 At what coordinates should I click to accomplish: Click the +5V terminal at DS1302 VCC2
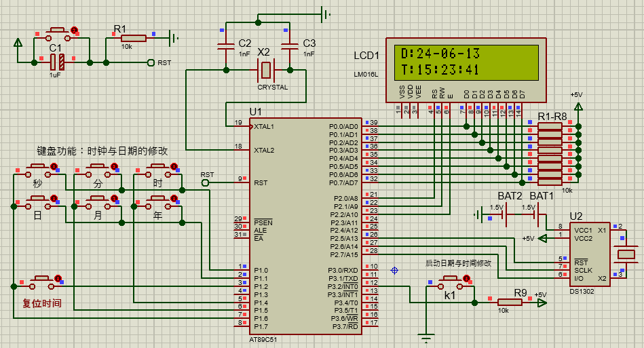tap(543, 238)
